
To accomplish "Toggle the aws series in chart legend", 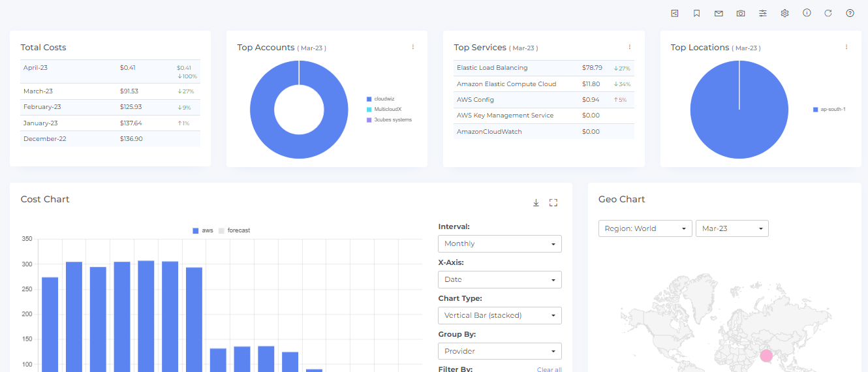I will (x=203, y=230).
